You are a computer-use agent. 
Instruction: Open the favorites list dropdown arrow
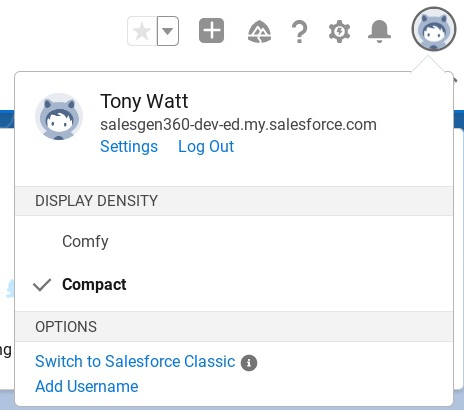[168, 31]
